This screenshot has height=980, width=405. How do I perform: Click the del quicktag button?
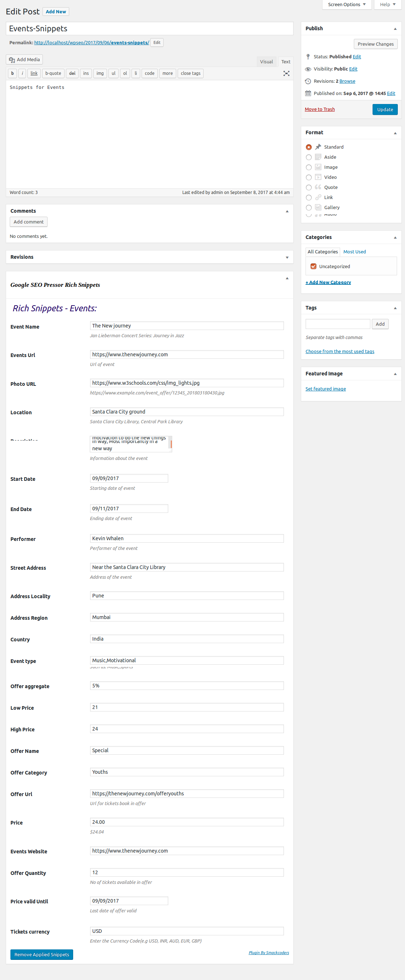72,73
